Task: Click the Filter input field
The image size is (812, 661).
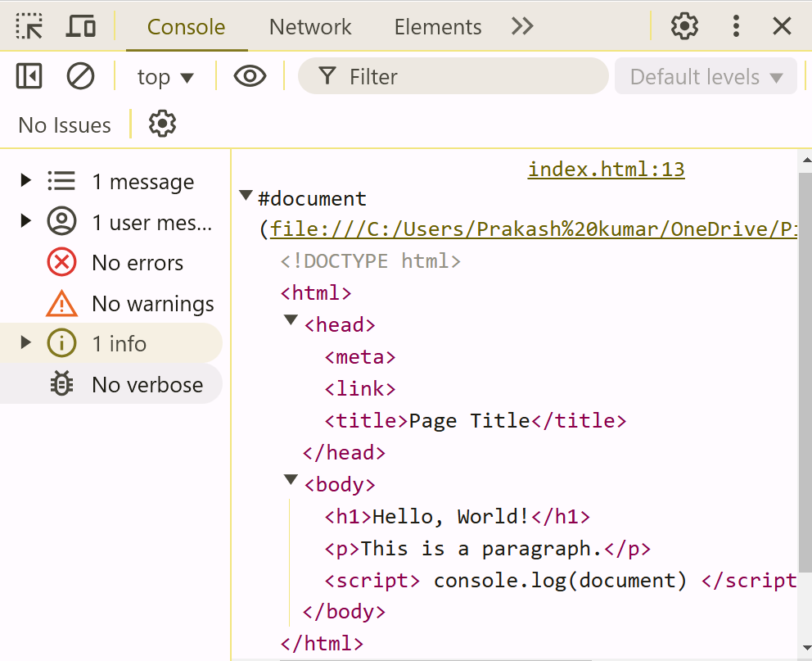Action: [467, 77]
